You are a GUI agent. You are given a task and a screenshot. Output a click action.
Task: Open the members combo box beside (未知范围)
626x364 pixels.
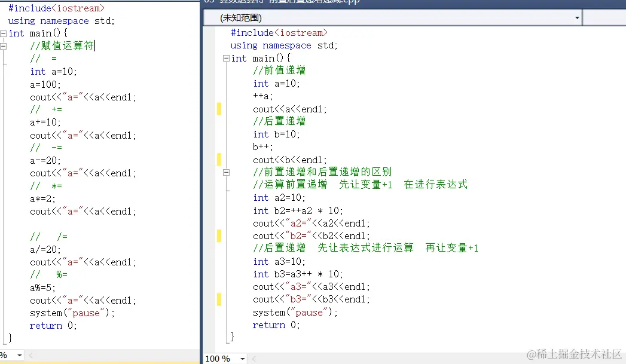pyautogui.click(x=605, y=18)
